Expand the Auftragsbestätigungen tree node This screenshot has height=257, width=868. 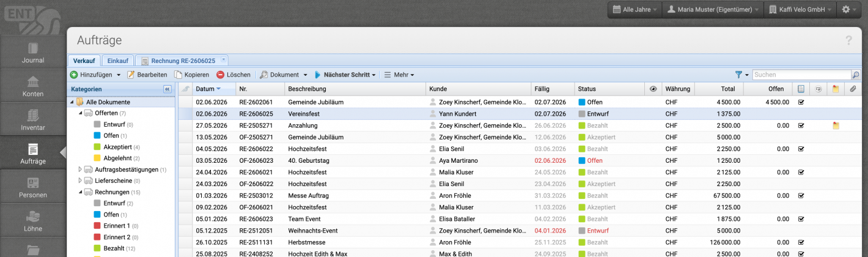click(80, 169)
